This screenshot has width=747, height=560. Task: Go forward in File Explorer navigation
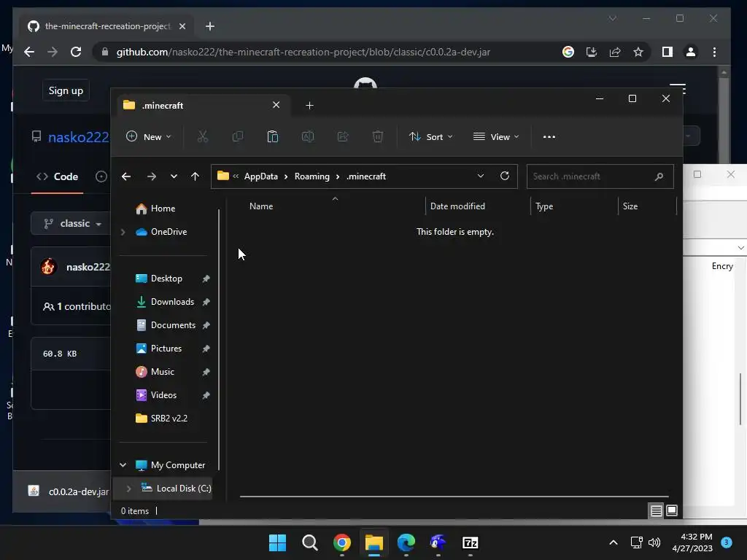click(x=152, y=176)
